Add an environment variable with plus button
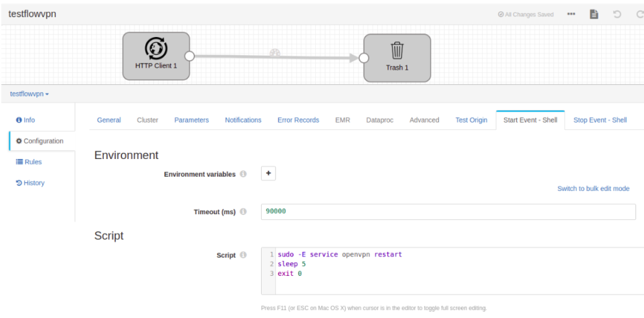Image resolution: width=644 pixels, height=318 pixels. [269, 173]
